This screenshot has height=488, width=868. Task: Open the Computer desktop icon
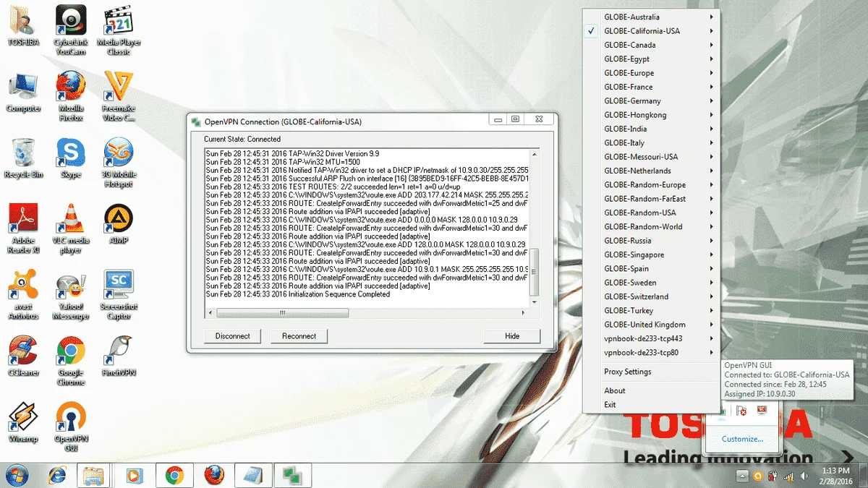pyautogui.click(x=24, y=93)
